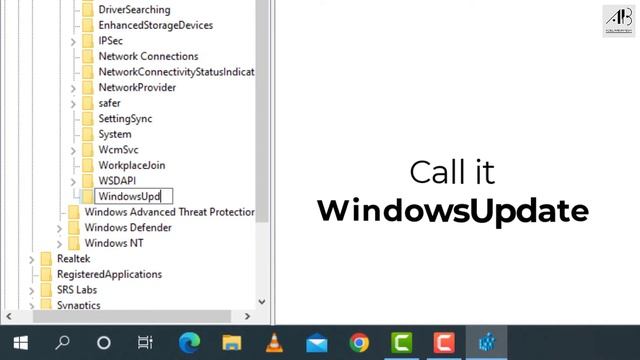Click the vertical scrollbar thumb
640x360 pixels.
click(x=262, y=111)
